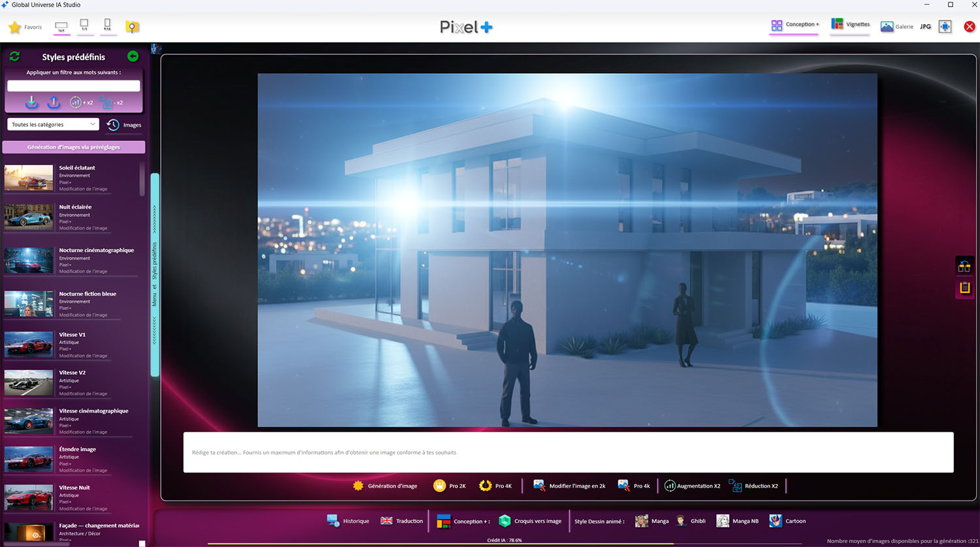Switch to the Vignettes tab
The height and width of the screenshot is (547, 980).
coord(850,25)
